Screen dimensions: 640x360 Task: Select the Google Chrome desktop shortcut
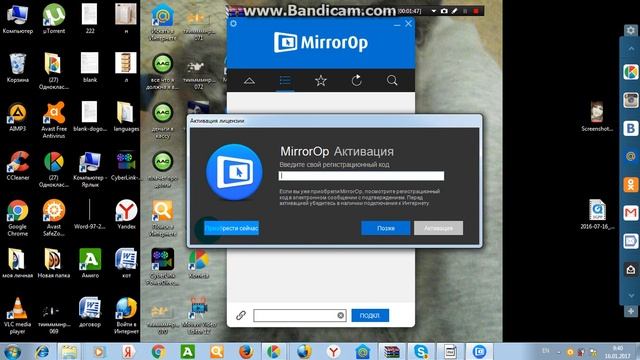tap(18, 218)
